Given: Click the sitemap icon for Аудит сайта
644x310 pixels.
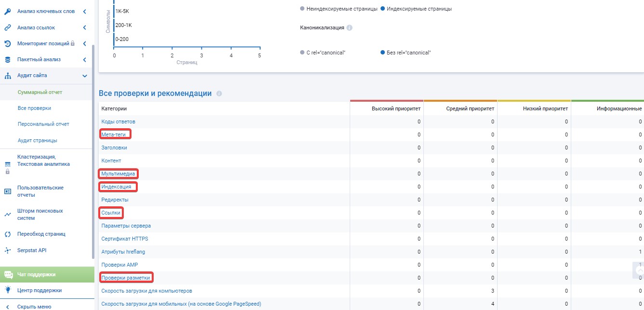Looking at the screenshot, I should pyautogui.click(x=8, y=76).
